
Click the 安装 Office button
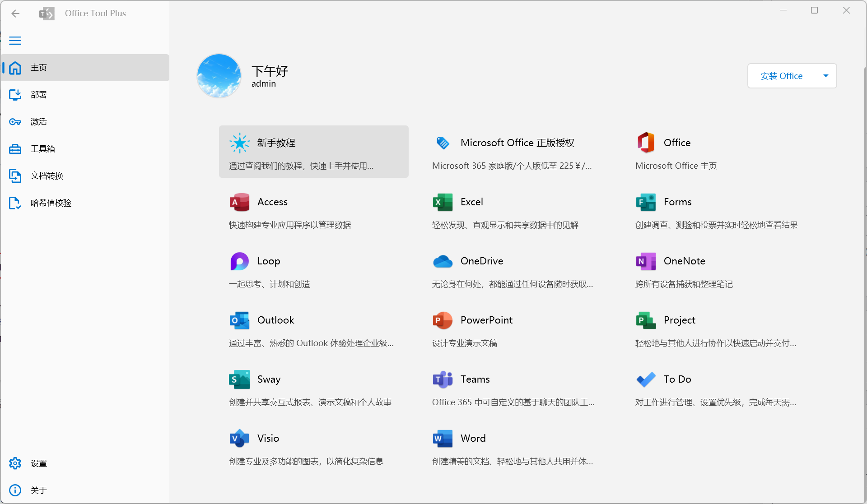point(782,76)
